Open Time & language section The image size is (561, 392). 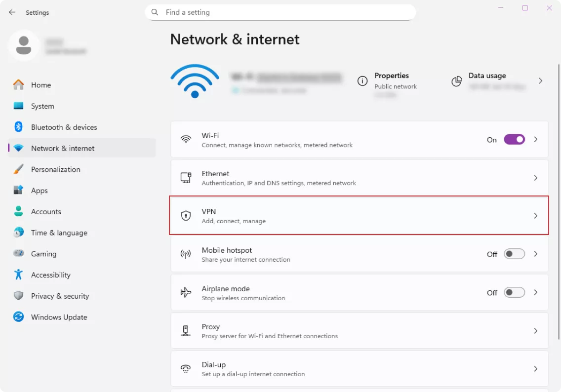click(x=59, y=233)
